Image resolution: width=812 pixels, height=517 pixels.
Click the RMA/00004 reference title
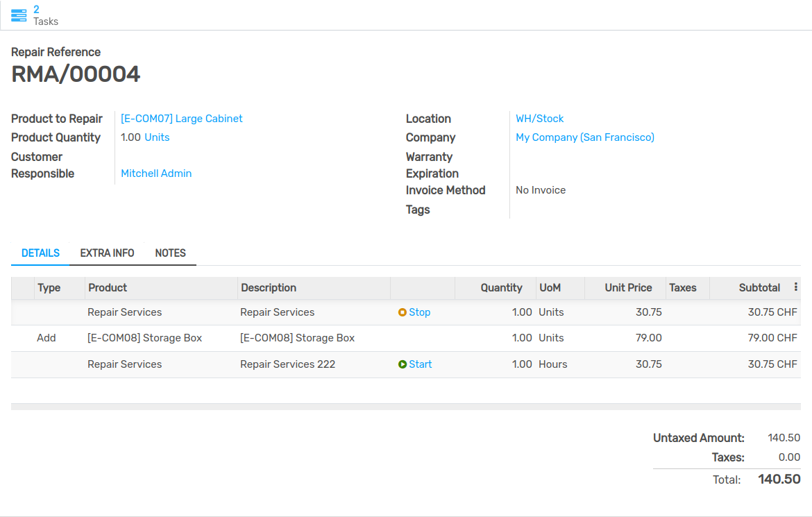tap(75, 72)
